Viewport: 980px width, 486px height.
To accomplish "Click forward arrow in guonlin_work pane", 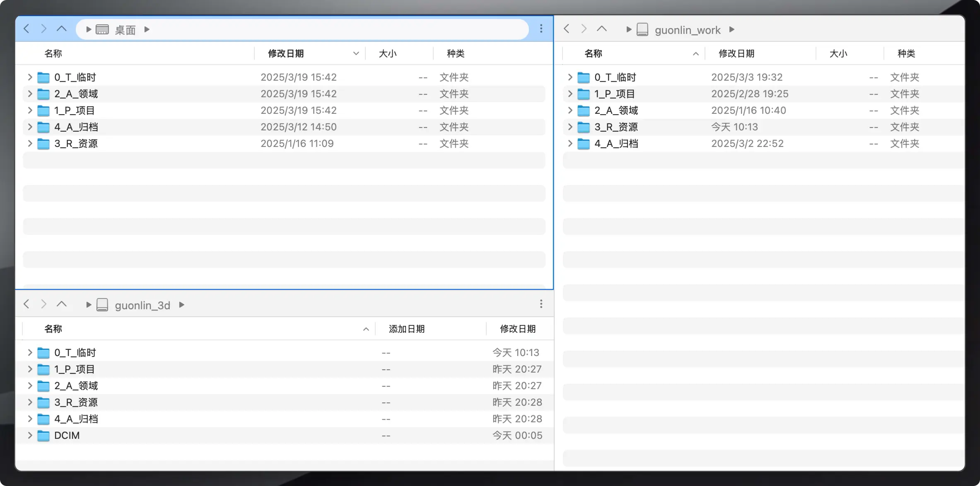I will tap(584, 29).
